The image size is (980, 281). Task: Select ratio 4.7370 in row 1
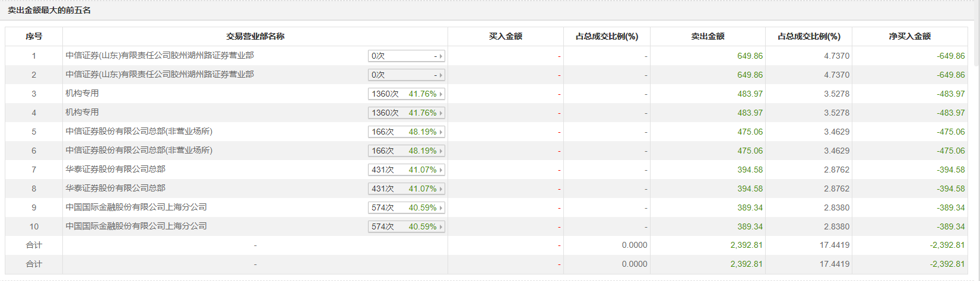837,56
